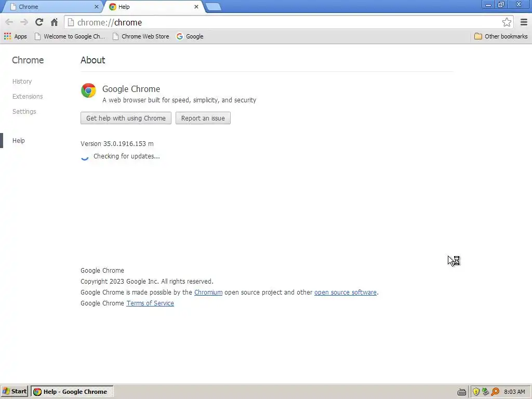Screen dimensions: 532x399
Task: Bookmark this page with the star
Action: point(507,22)
